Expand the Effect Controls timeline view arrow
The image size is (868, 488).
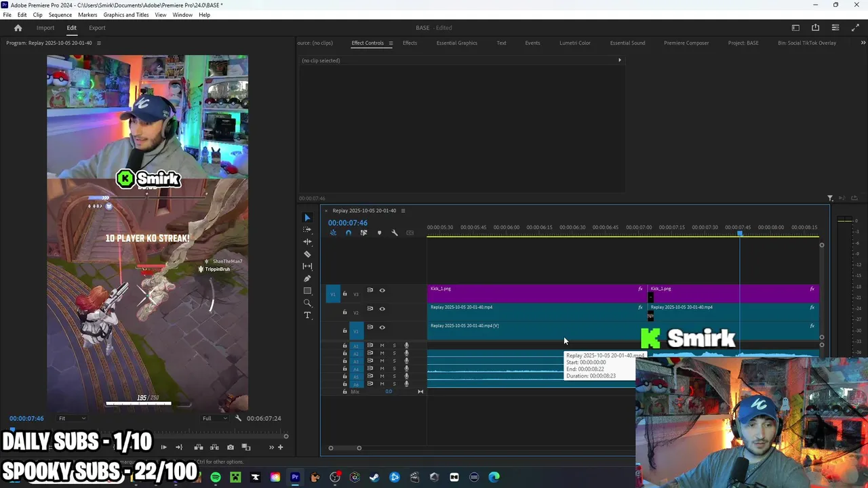coord(619,60)
